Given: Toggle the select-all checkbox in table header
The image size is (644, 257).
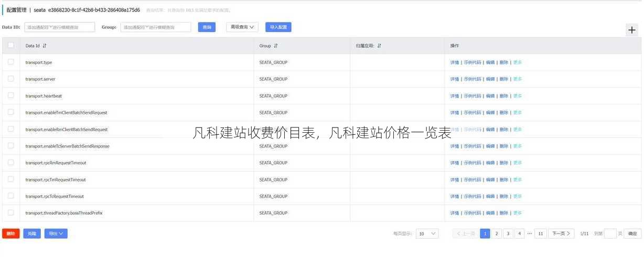Looking at the screenshot, I should click(10, 45).
